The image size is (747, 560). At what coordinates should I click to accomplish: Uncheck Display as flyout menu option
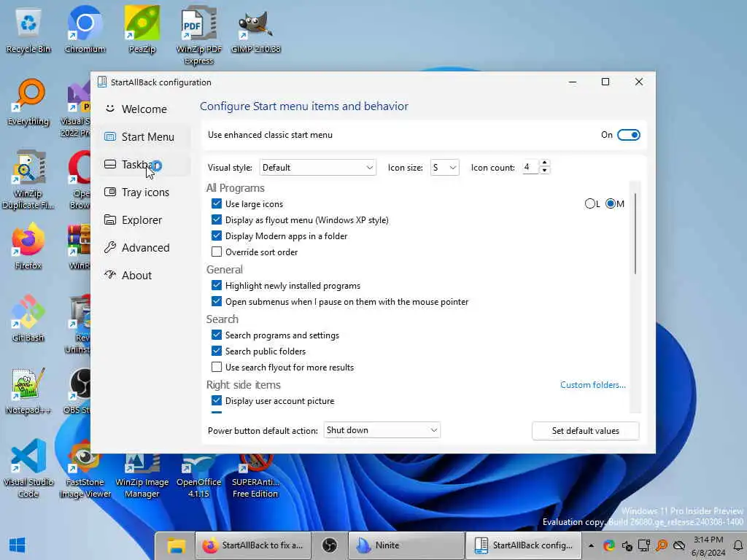[x=216, y=220]
